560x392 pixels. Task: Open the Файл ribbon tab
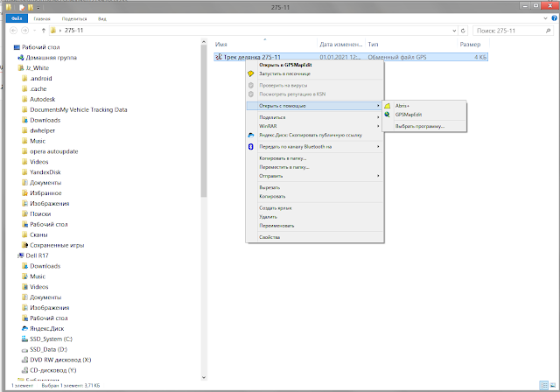pos(17,18)
